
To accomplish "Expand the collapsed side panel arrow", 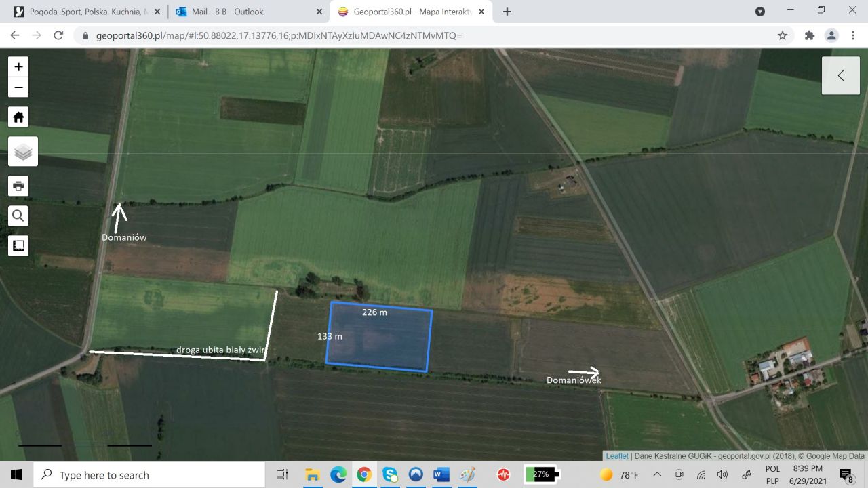I will (x=840, y=75).
